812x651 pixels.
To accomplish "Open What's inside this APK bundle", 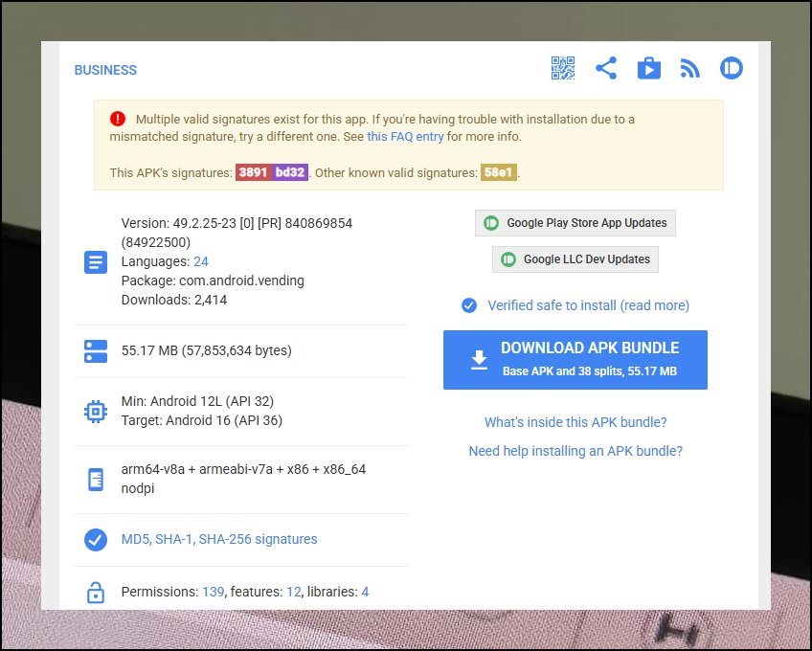I will [575, 422].
